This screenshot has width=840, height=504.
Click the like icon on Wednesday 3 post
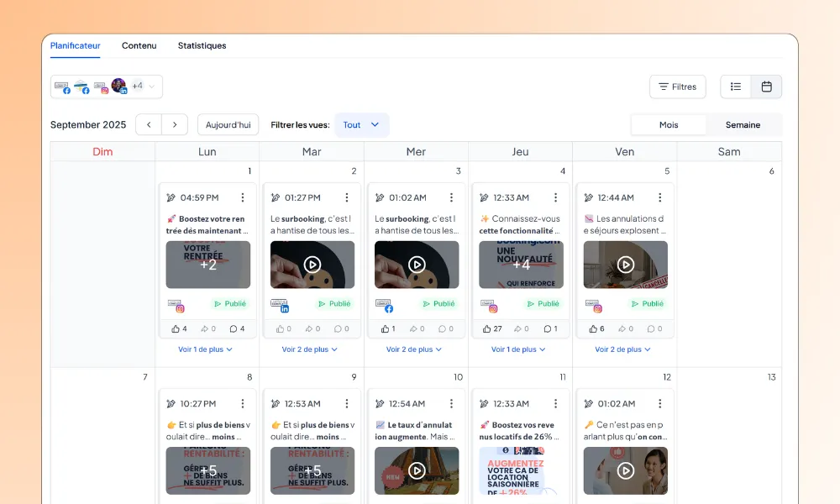(x=385, y=328)
